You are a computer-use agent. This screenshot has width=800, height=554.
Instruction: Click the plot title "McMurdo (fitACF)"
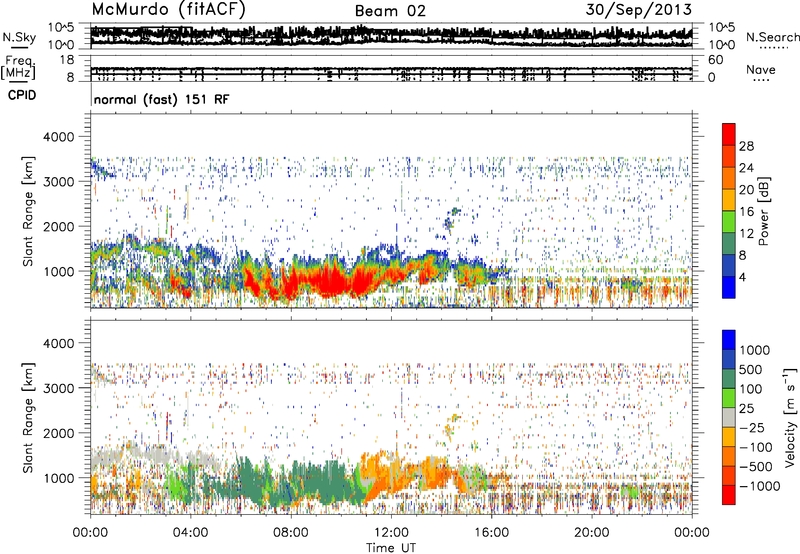pos(168,10)
